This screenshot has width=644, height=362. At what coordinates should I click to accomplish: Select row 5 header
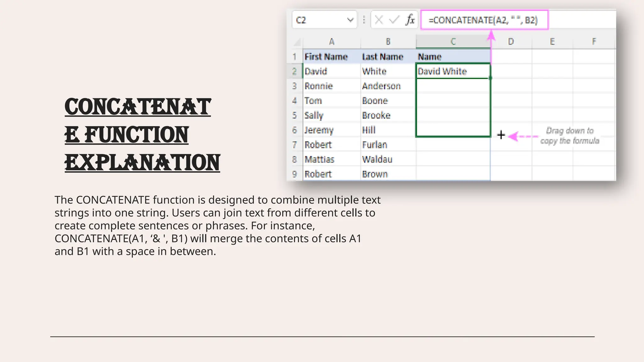(295, 115)
